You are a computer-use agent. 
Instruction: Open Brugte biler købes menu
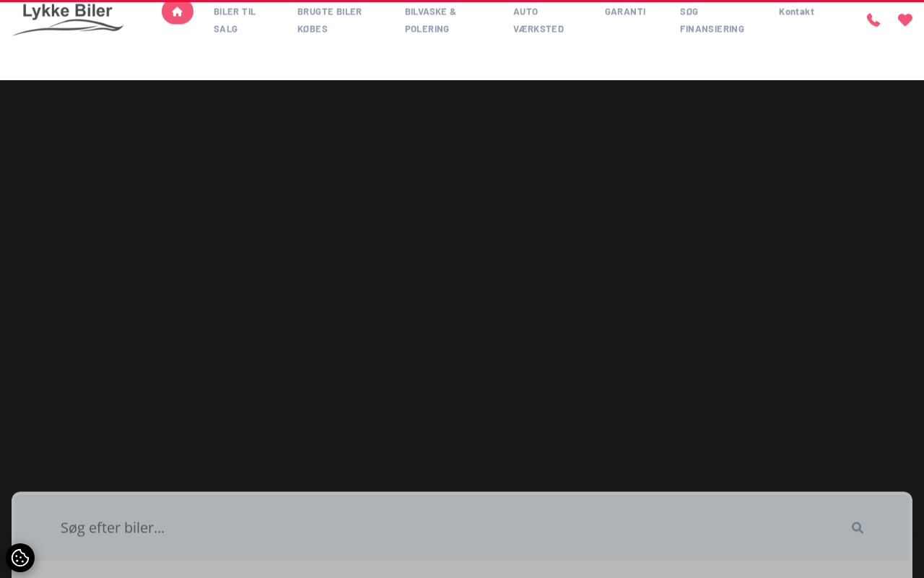coord(330,20)
